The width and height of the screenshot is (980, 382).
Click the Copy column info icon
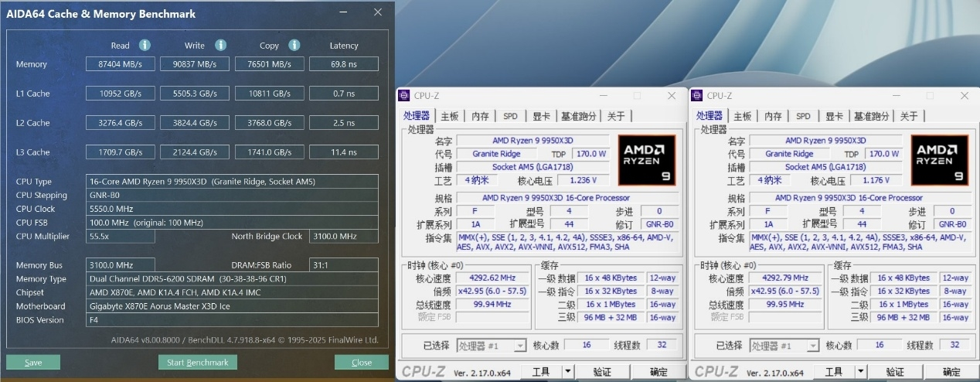pos(294,45)
